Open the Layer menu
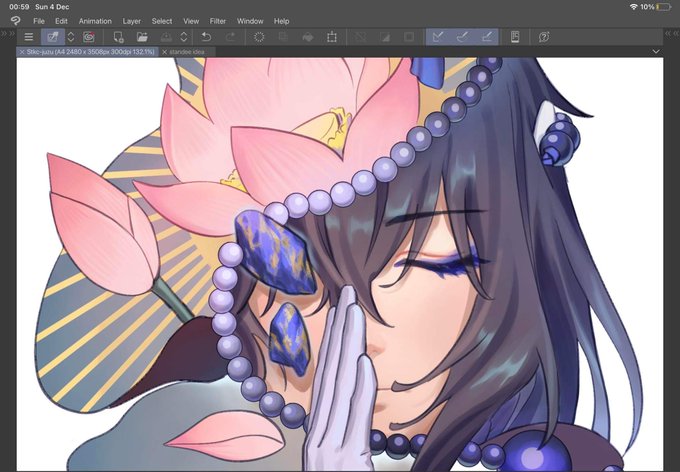The height and width of the screenshot is (472, 680). 131,21
